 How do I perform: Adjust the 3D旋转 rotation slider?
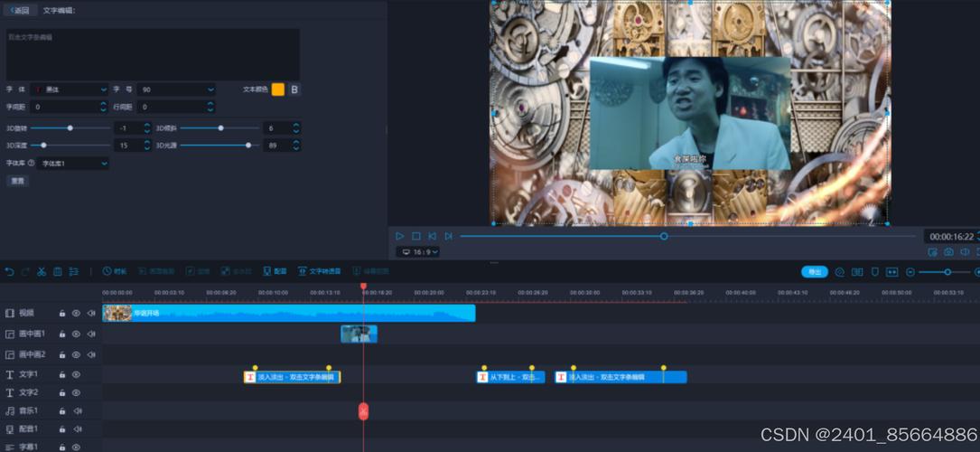70,127
